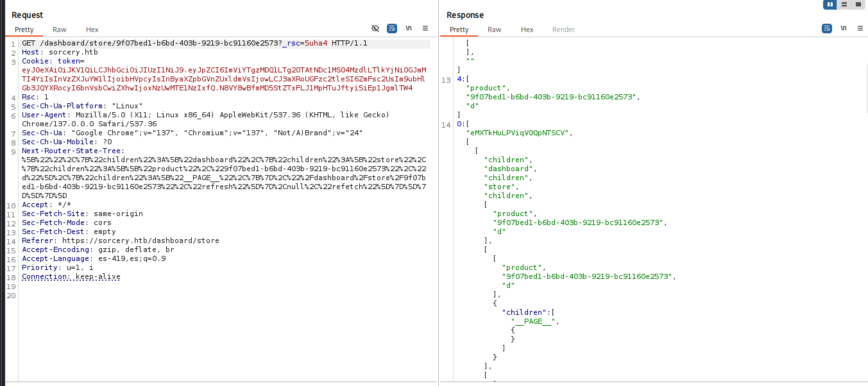
Task: Click the GET request line in editor
Action: point(192,44)
